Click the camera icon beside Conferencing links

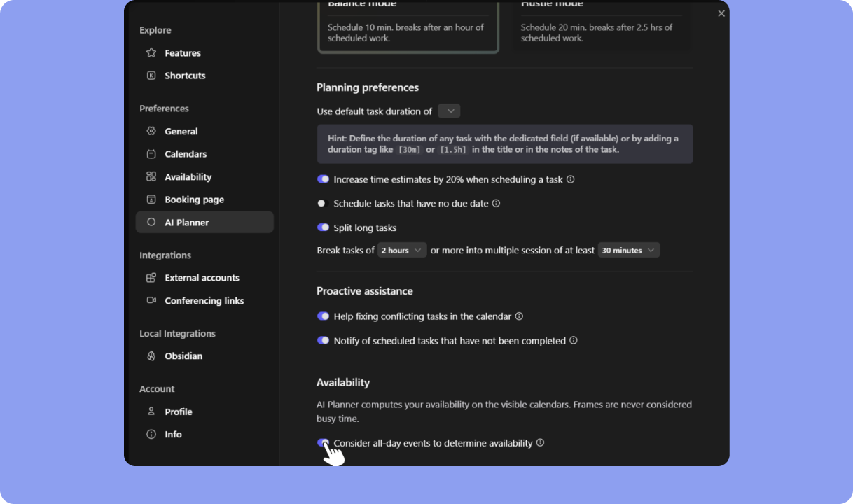pos(151,300)
